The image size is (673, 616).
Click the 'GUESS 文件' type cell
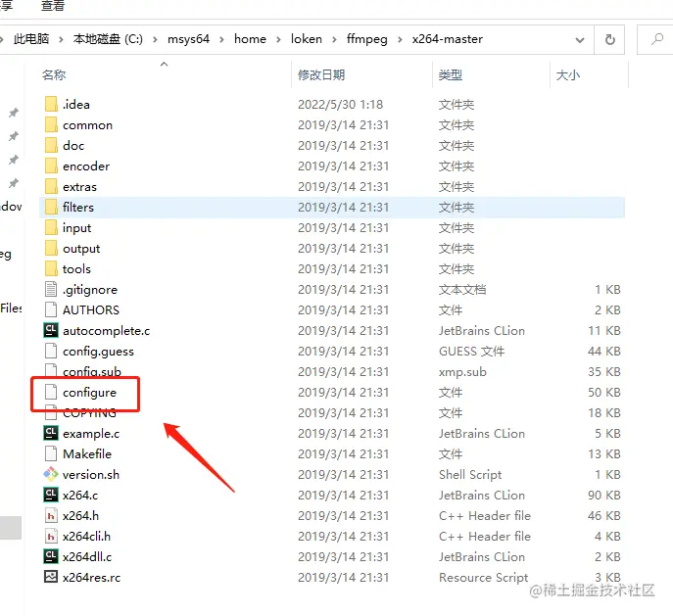click(472, 352)
